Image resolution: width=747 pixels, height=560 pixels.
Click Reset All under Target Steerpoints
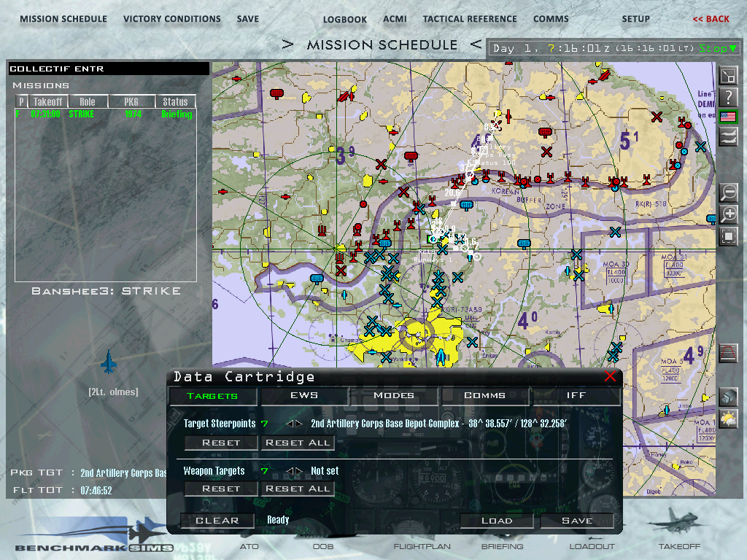(x=298, y=443)
